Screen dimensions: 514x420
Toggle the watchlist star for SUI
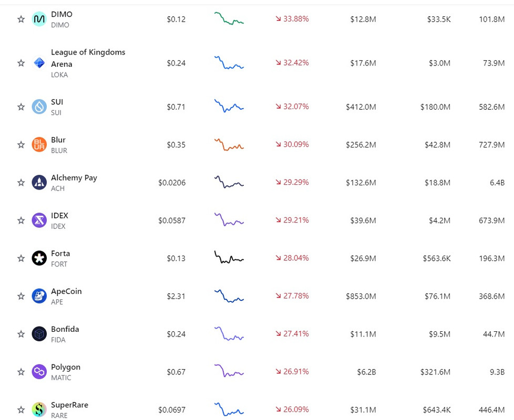21,107
